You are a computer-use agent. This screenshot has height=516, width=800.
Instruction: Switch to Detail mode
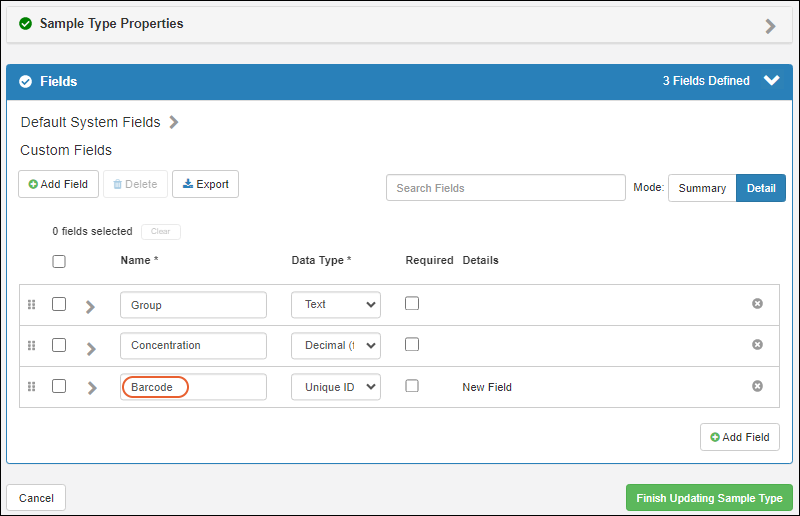pyautogui.click(x=760, y=188)
